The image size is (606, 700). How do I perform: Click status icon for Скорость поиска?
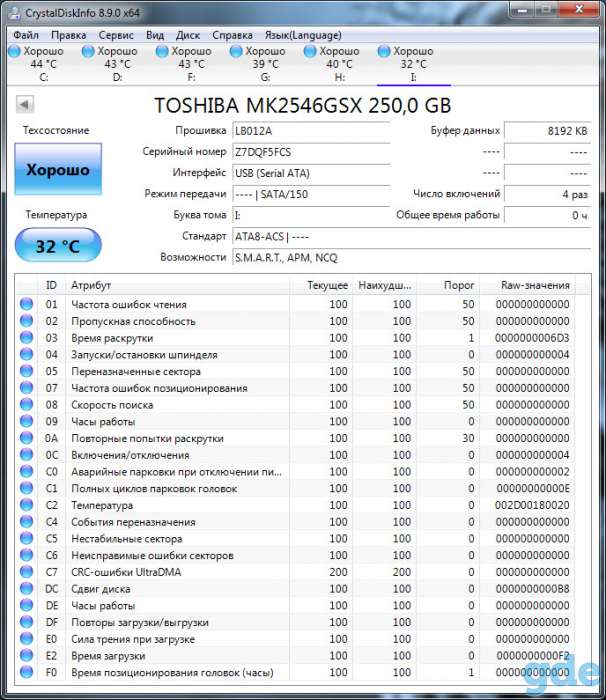(27, 404)
